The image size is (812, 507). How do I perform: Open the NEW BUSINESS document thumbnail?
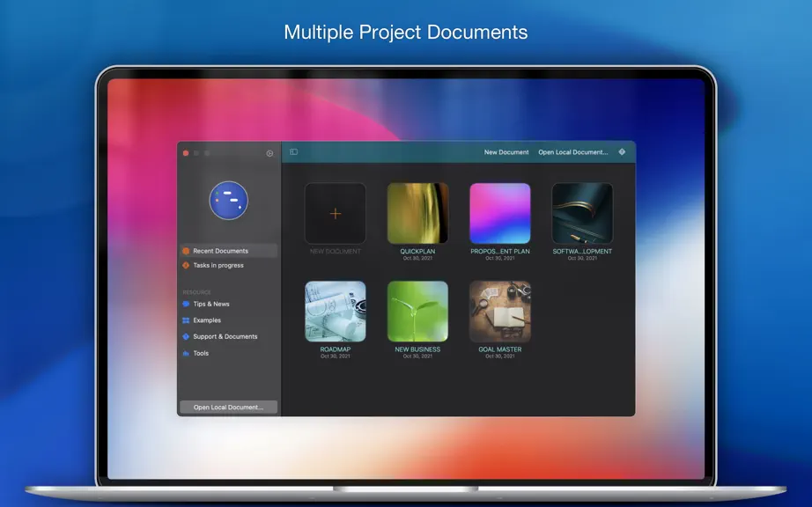417,312
